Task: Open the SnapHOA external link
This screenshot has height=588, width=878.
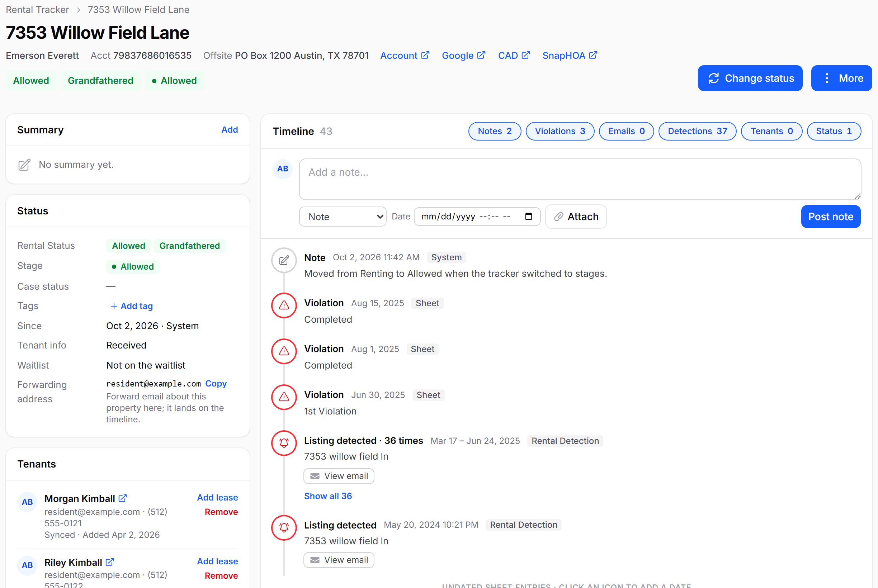Action: tap(570, 56)
